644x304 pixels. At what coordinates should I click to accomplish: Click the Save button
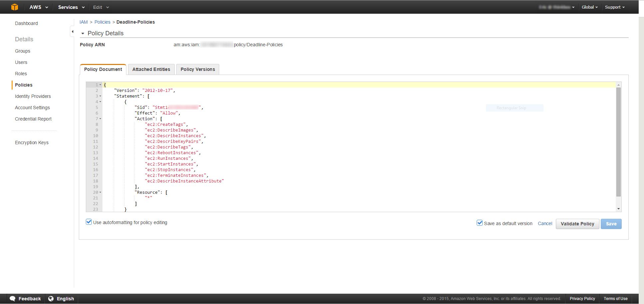point(611,224)
